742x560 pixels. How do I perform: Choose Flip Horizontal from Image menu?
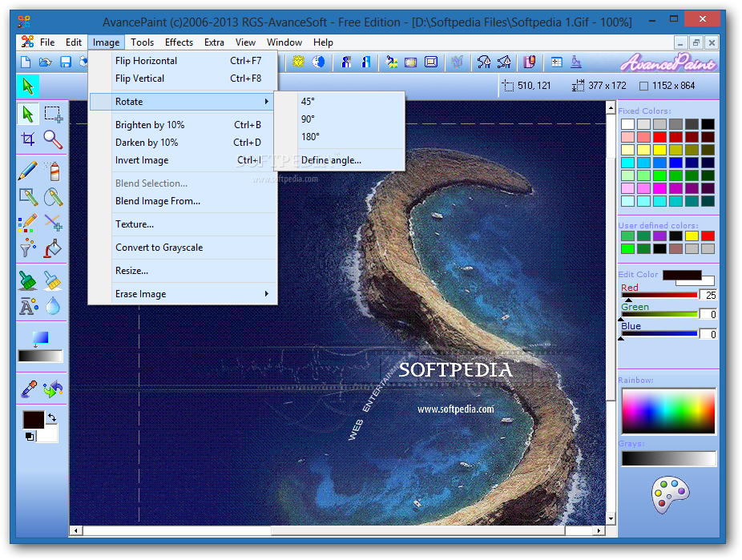tap(183, 61)
